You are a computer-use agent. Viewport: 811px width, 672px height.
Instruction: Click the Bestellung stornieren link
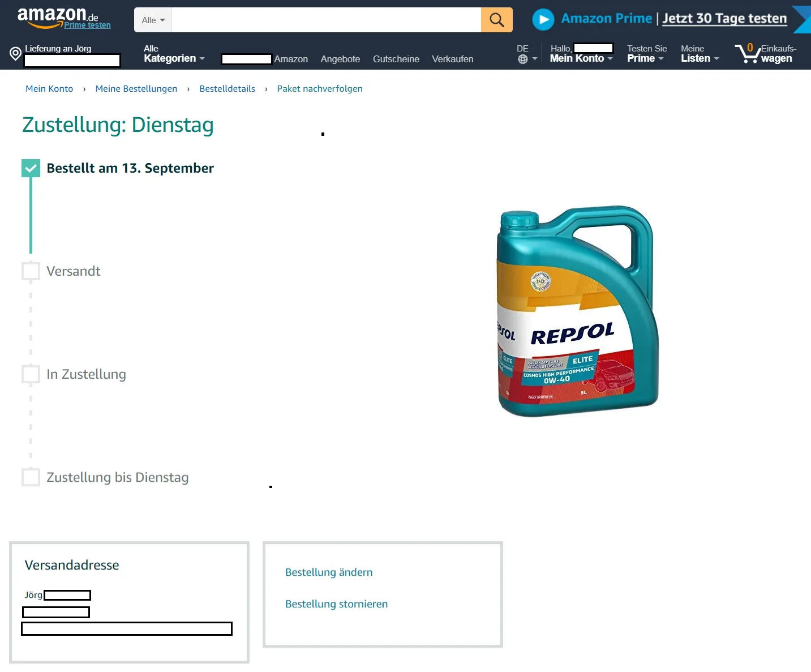(x=336, y=604)
